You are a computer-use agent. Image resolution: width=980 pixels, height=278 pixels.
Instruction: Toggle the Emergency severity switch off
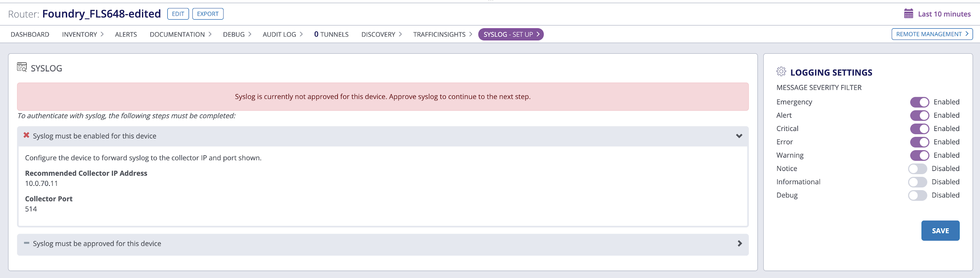coord(919,102)
